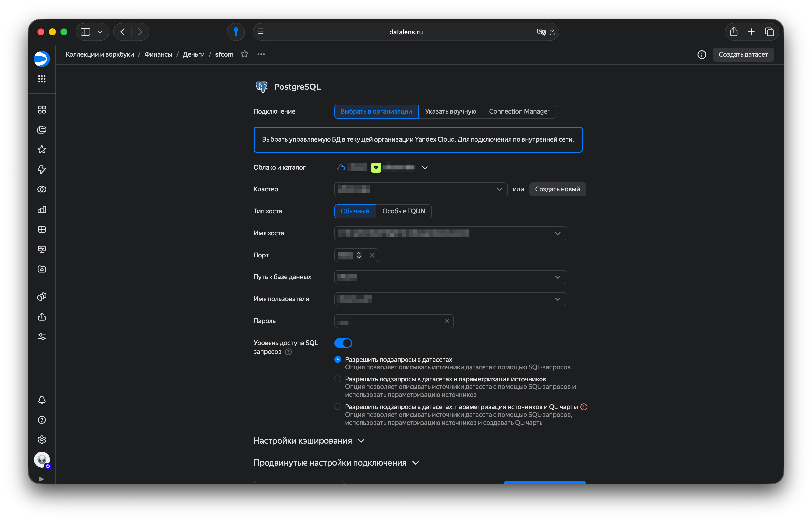Select Разрешить подзапросы в датасетах radio
812x521 pixels.
point(337,360)
